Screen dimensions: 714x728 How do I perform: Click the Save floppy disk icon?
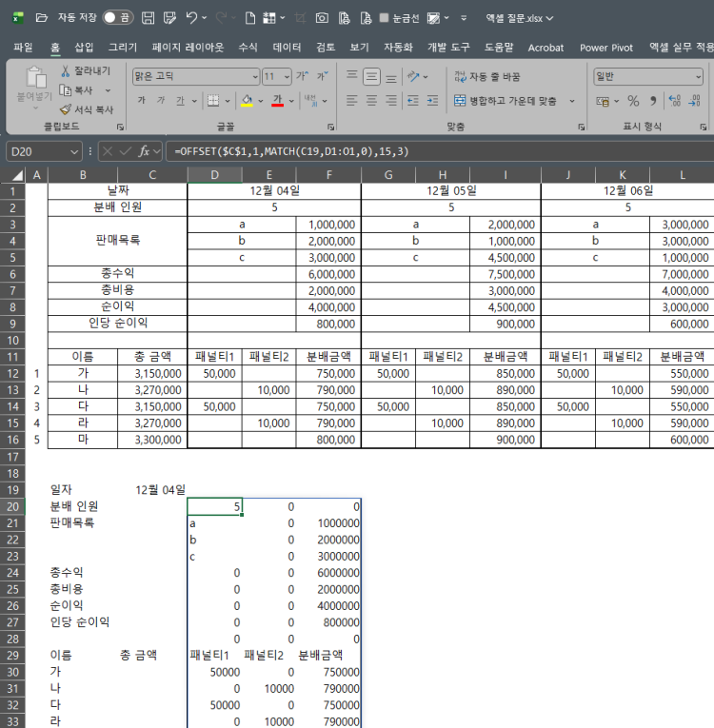(x=148, y=18)
